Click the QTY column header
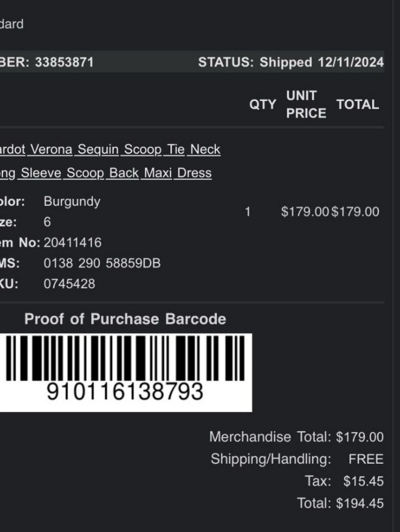 pos(263,104)
